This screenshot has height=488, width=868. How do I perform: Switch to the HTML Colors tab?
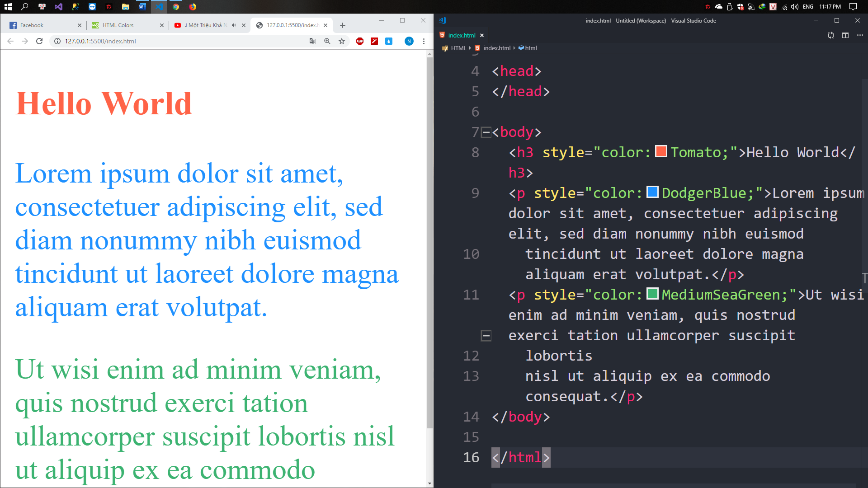(118, 25)
